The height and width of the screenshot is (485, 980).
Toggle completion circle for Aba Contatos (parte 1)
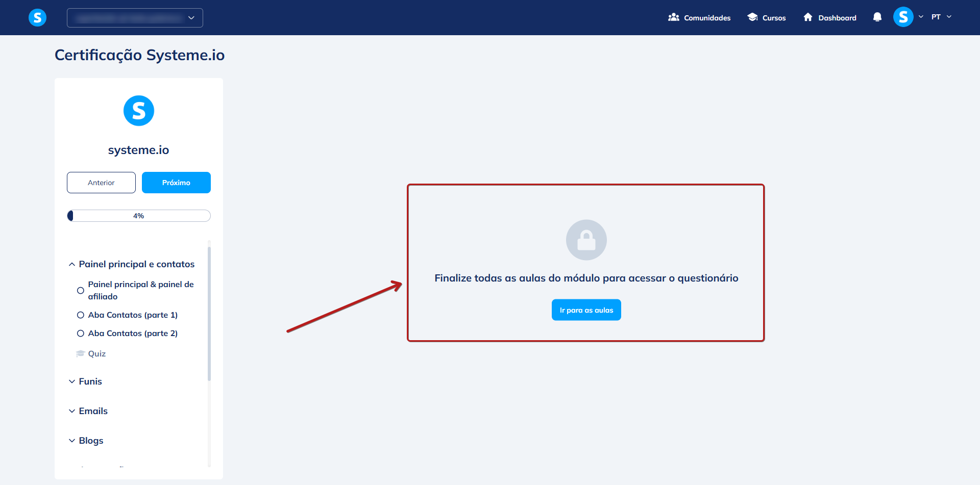coord(81,315)
